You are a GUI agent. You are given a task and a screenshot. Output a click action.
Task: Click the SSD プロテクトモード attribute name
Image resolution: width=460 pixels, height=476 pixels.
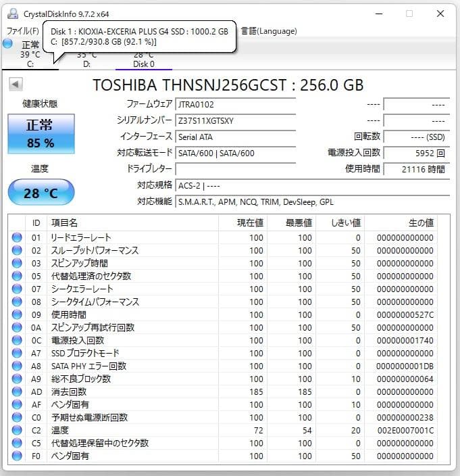[85, 353]
